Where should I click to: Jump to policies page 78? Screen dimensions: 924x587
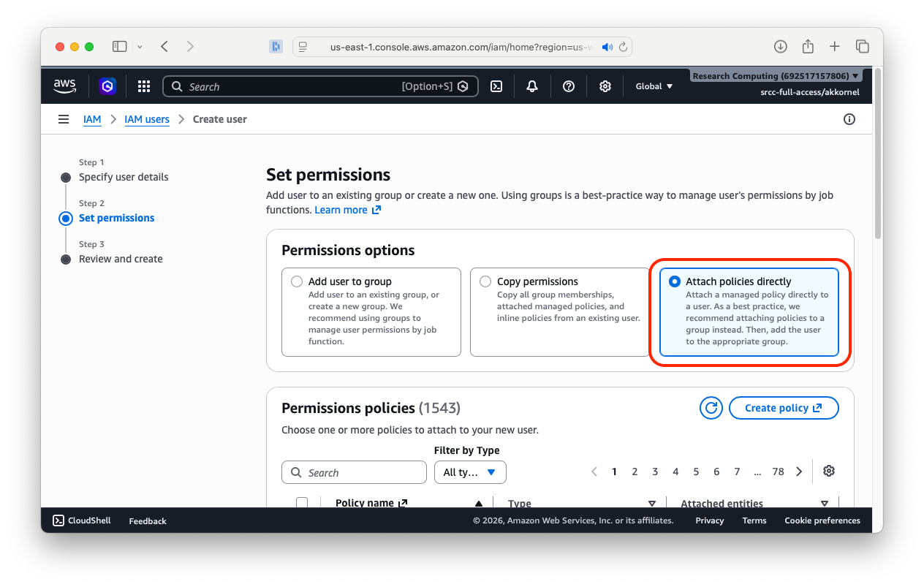[x=778, y=472]
